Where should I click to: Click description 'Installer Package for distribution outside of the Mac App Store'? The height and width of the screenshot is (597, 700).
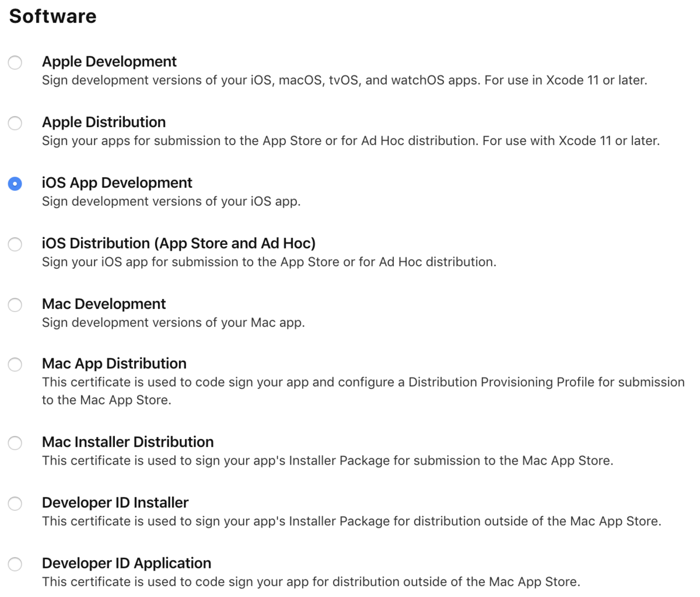pos(352,522)
